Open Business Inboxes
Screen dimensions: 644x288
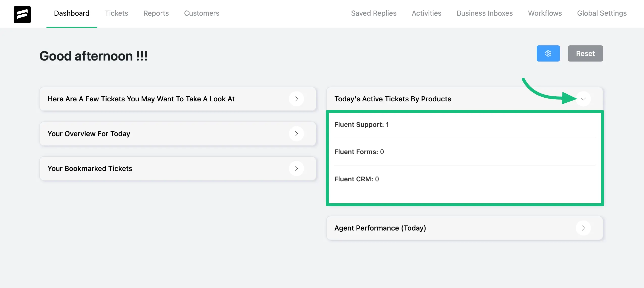[485, 13]
